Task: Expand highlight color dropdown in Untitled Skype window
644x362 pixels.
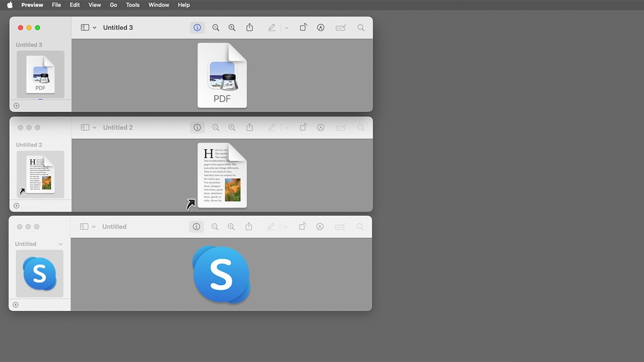Action: pyautogui.click(x=286, y=226)
